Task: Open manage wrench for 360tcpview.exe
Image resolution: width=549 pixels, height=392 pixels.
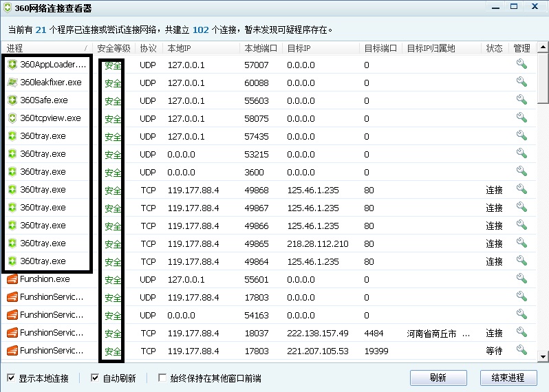Action: tap(521, 118)
